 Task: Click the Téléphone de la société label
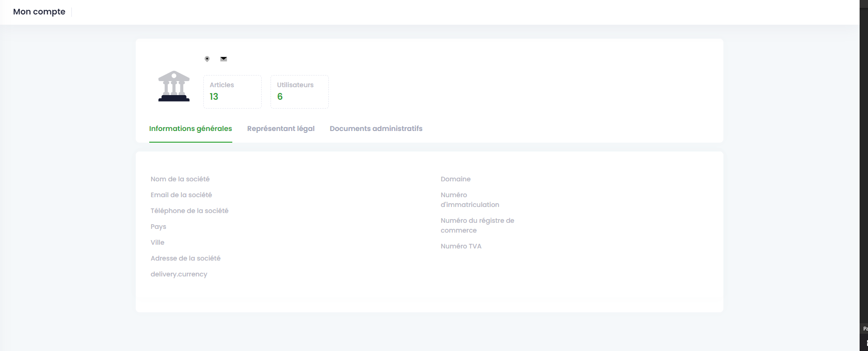[x=189, y=211]
